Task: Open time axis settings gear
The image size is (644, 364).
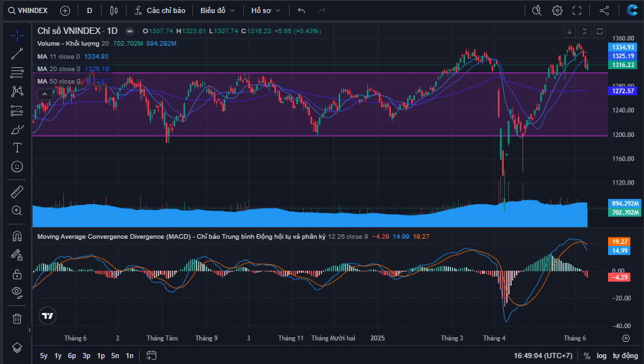Action: (x=626, y=338)
